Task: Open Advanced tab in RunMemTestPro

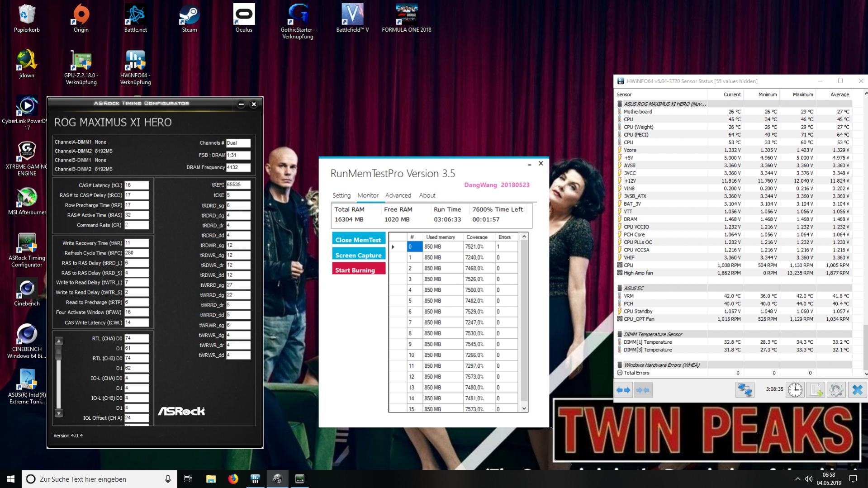Action: (398, 195)
